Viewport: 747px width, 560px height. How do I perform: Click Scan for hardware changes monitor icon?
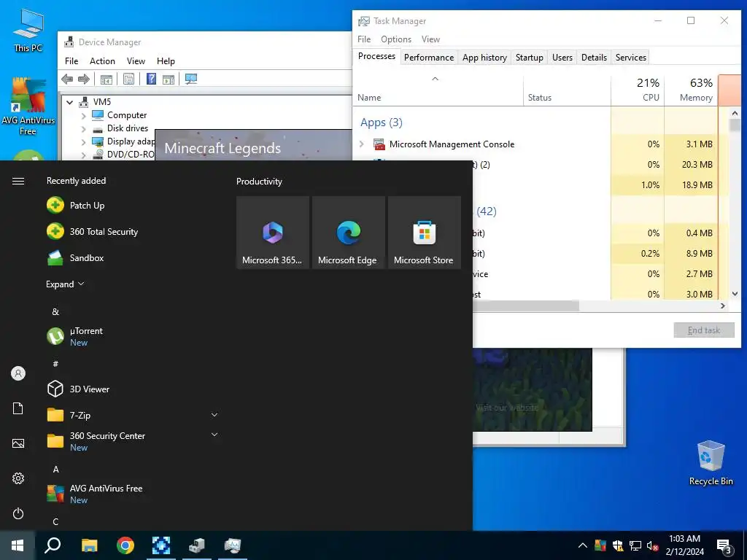(191, 79)
